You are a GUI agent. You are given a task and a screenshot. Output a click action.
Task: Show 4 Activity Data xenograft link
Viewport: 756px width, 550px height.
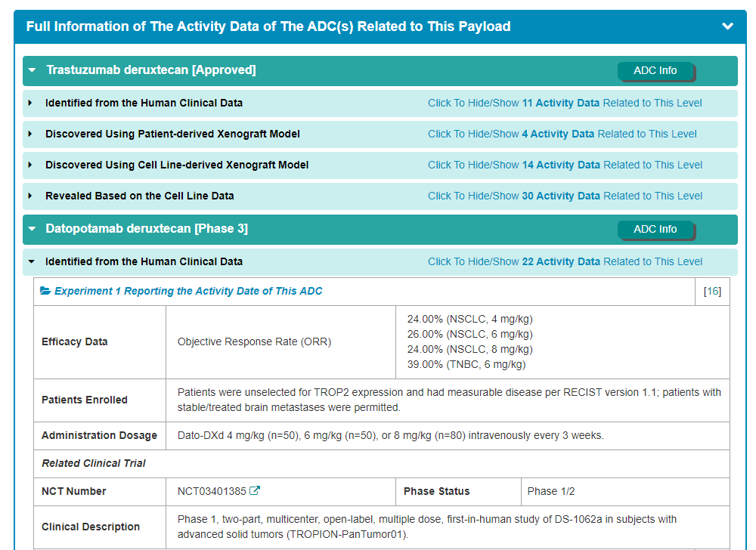click(562, 134)
